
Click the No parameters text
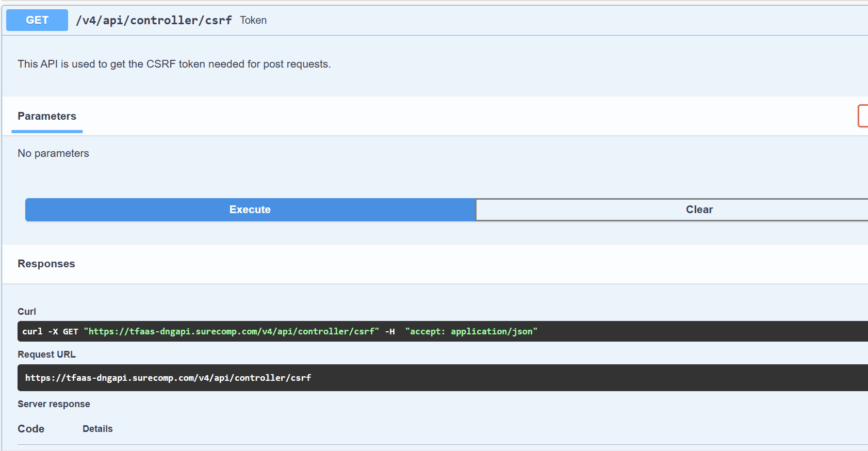(x=53, y=153)
